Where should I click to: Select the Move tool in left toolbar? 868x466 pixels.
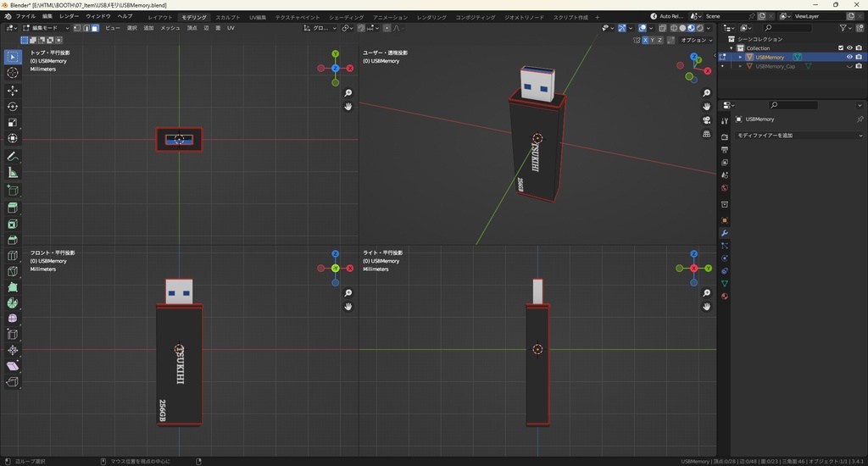13,91
